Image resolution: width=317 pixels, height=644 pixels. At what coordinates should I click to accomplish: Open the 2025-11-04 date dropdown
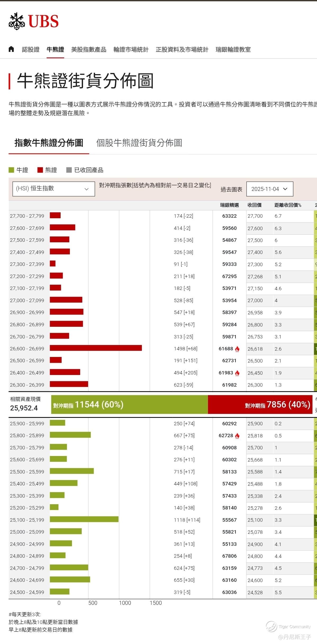coord(270,189)
